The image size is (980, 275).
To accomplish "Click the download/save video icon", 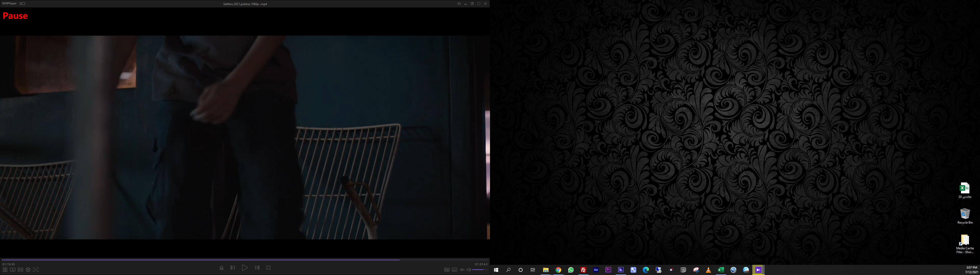I will pos(13,270).
